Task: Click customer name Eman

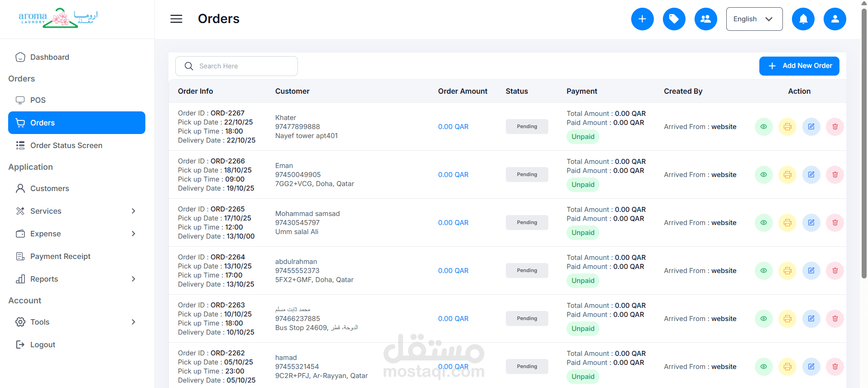Action: (x=284, y=166)
